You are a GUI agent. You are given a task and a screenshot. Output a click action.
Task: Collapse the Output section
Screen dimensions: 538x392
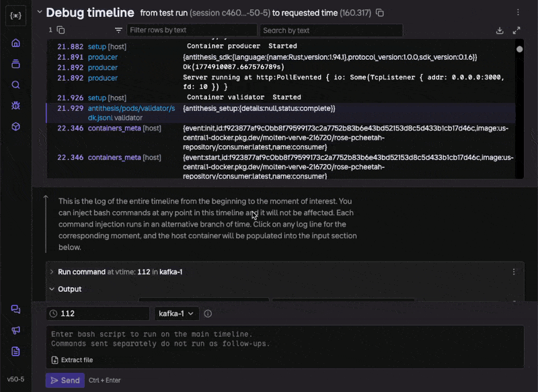click(x=52, y=289)
